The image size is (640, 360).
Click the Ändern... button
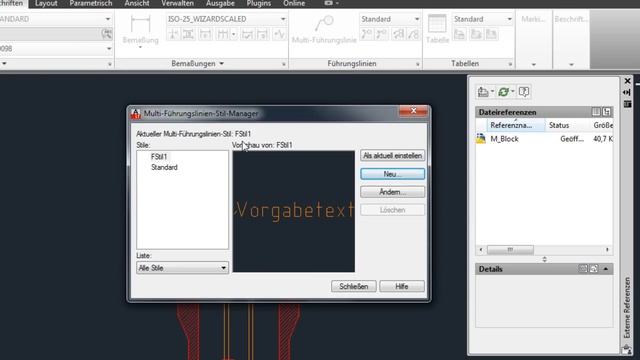tap(392, 192)
